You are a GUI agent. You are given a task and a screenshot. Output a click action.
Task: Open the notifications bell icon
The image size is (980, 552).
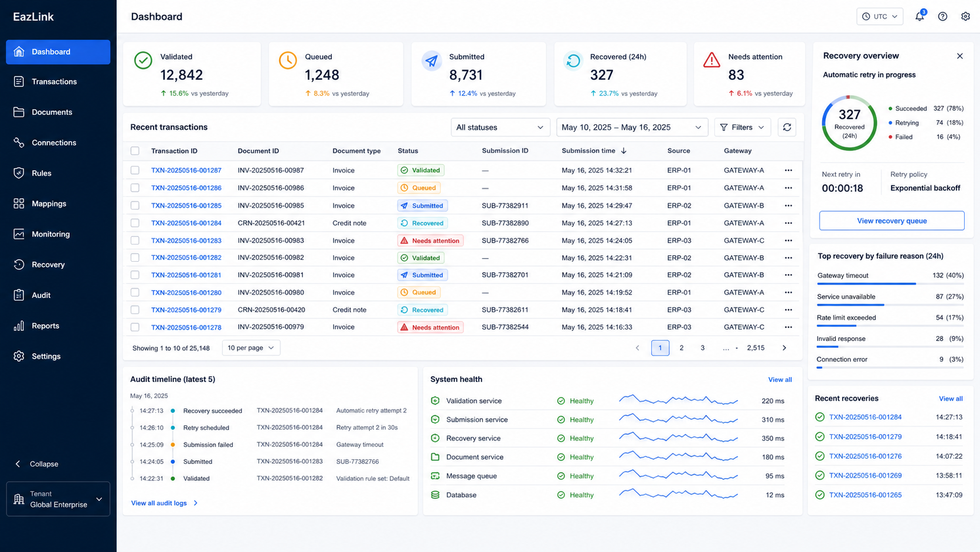click(x=920, y=16)
